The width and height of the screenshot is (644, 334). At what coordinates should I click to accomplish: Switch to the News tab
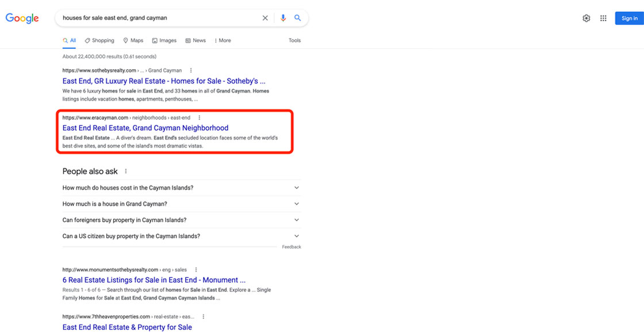(195, 41)
